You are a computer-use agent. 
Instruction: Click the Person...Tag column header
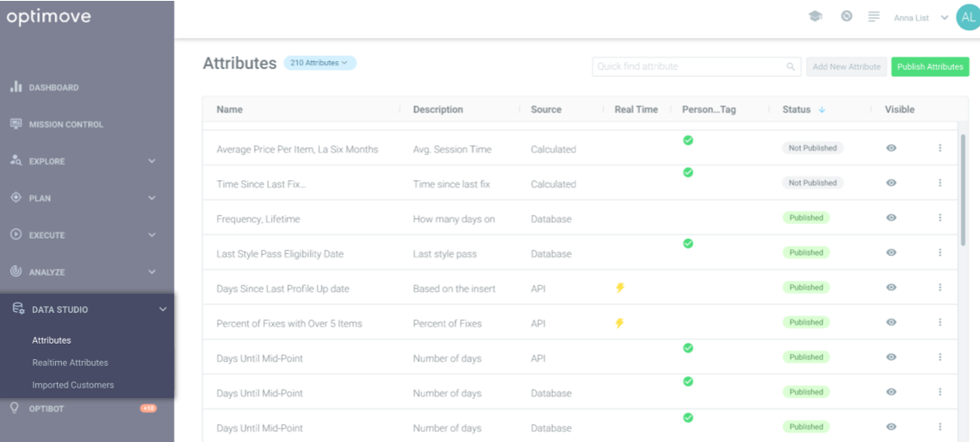pos(709,109)
